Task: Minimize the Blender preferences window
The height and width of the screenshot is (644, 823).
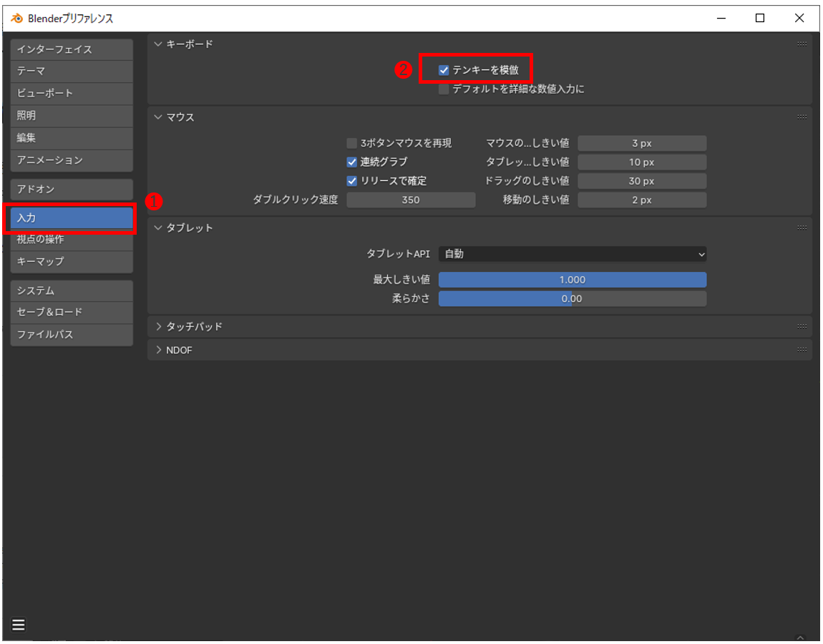Action: (x=721, y=19)
